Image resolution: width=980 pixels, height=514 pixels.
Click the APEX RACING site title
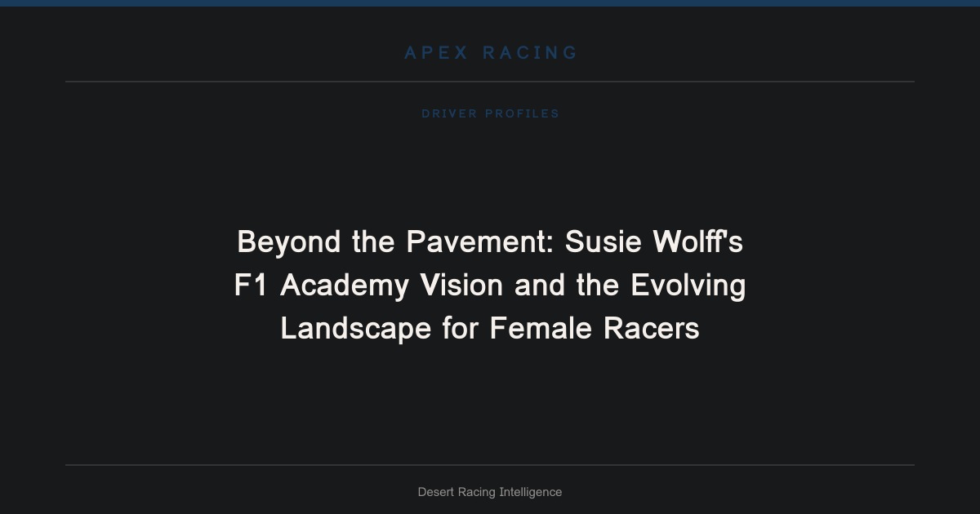tap(490, 53)
